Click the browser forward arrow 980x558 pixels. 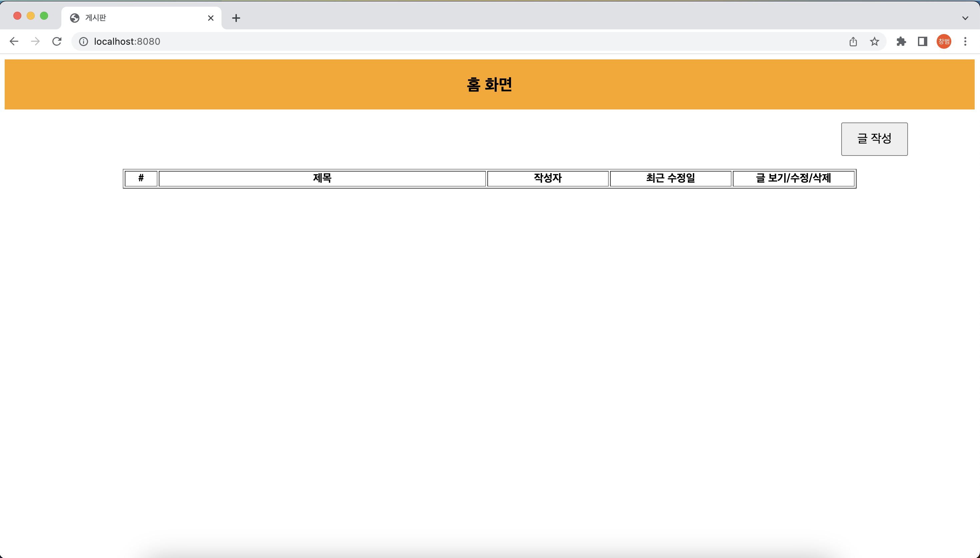35,41
